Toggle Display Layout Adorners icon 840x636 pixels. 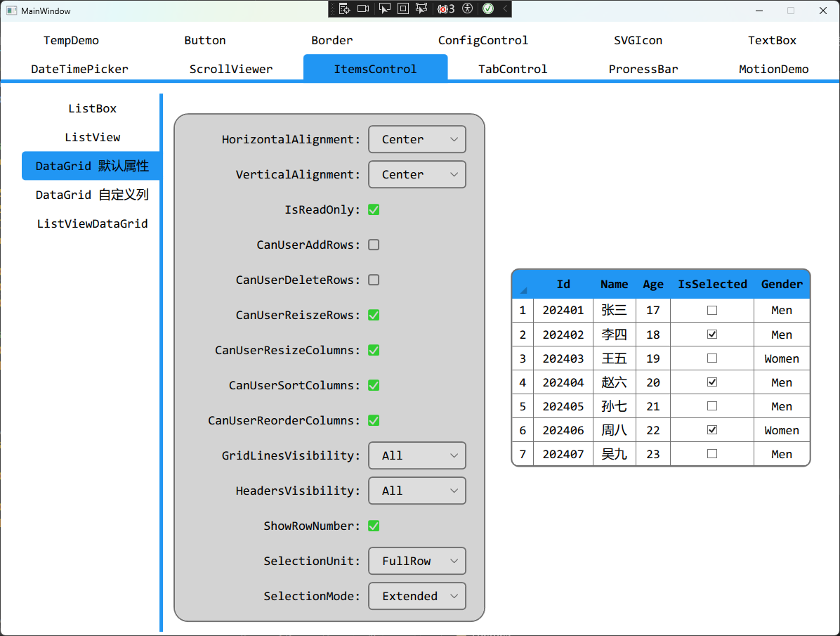point(403,8)
